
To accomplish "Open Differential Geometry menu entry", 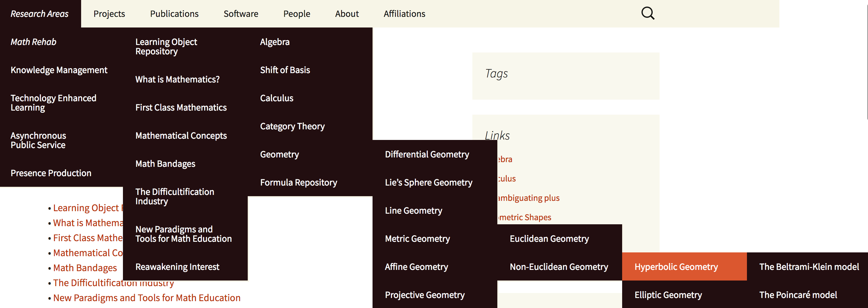I will (x=427, y=154).
